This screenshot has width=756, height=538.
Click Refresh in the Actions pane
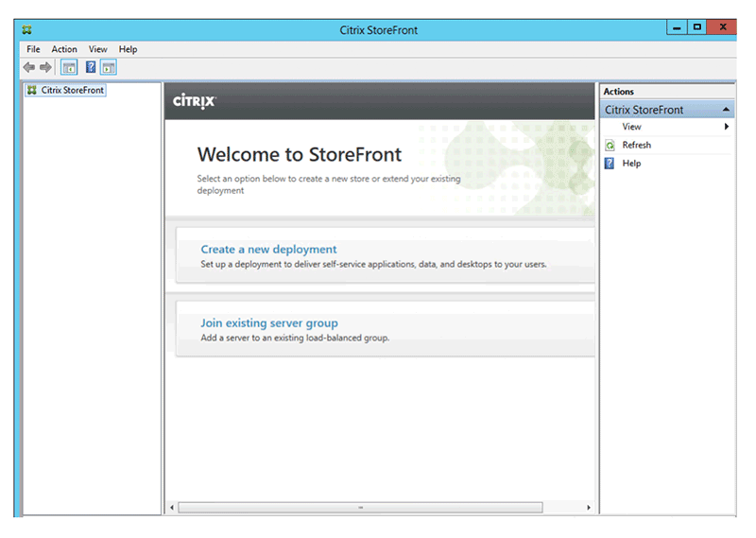tap(636, 146)
